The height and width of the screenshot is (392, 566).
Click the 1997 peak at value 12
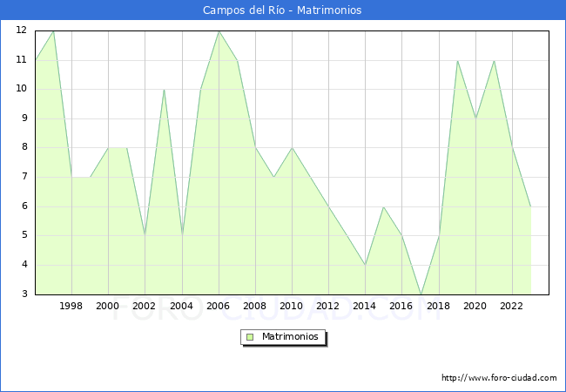tap(53, 31)
